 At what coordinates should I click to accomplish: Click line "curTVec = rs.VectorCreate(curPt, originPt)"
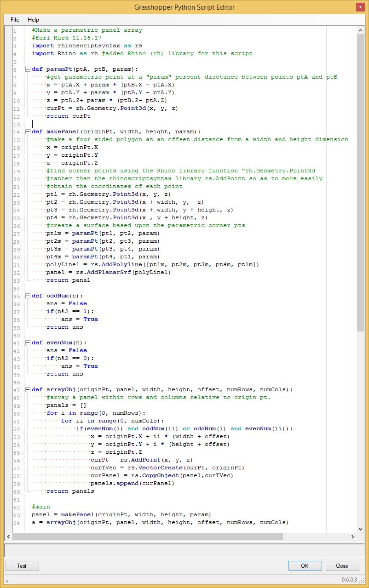pyautogui.click(x=168, y=468)
